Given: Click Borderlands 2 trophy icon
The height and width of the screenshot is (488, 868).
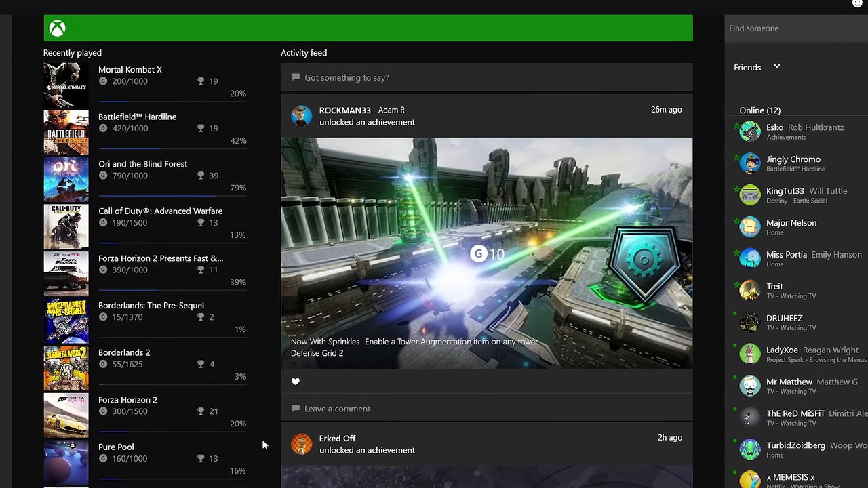Looking at the screenshot, I should tap(201, 364).
